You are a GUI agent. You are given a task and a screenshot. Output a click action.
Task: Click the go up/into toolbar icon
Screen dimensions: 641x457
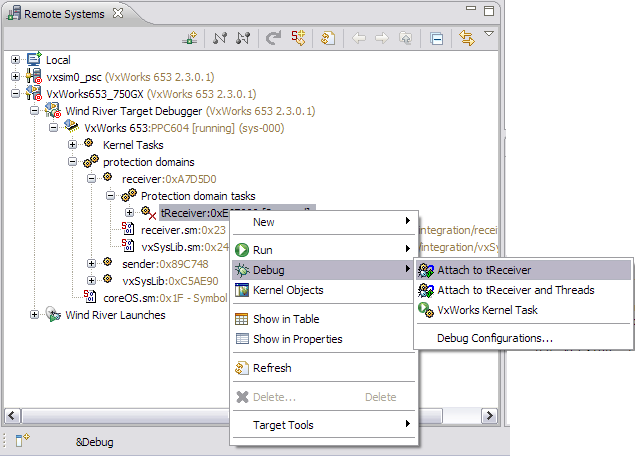(x=406, y=38)
